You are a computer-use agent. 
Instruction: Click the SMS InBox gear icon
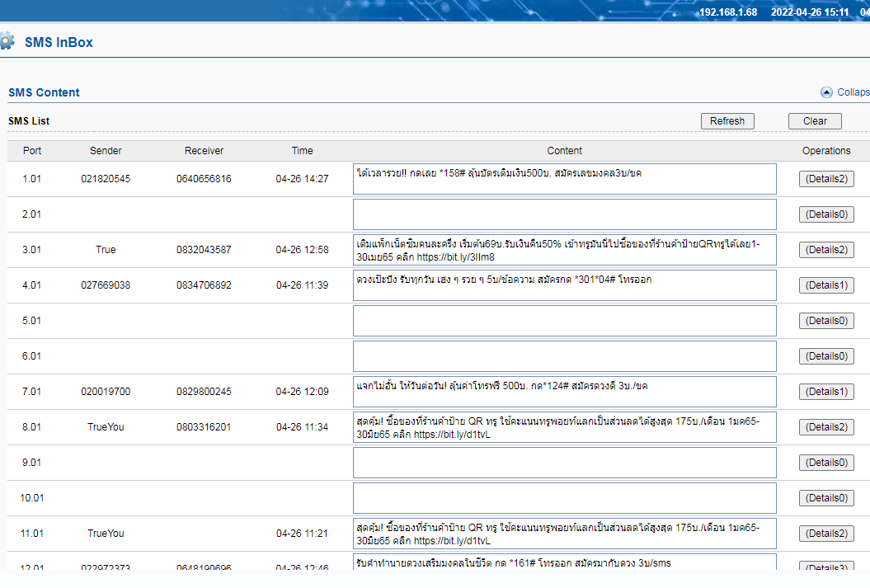(7, 40)
